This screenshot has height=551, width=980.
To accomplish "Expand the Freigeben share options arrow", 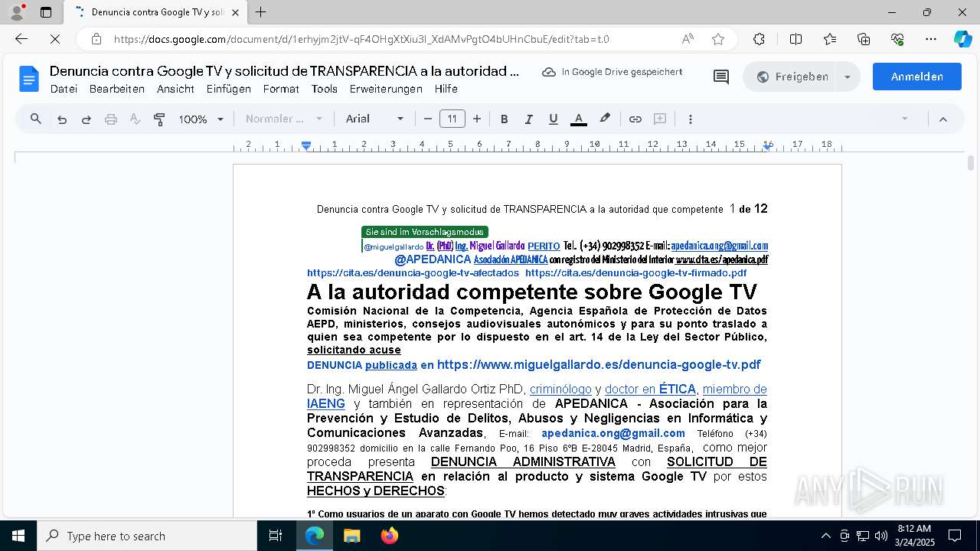I will (x=848, y=77).
